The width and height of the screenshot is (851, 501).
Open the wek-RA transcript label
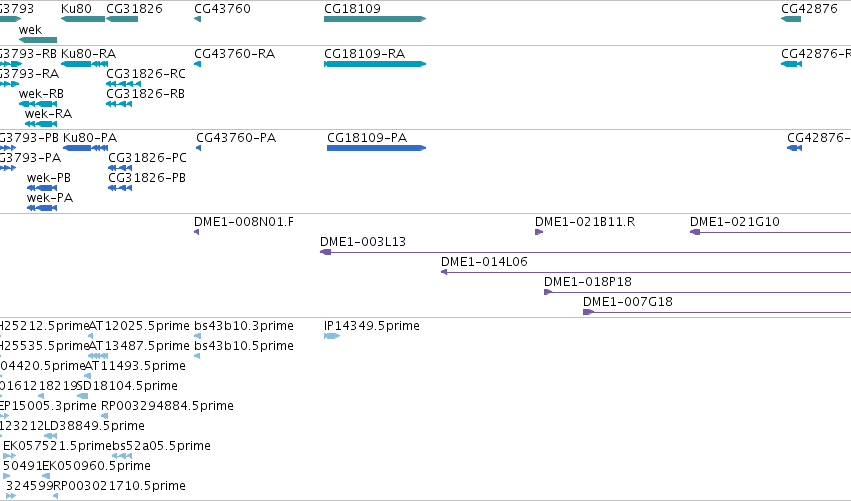[48, 114]
